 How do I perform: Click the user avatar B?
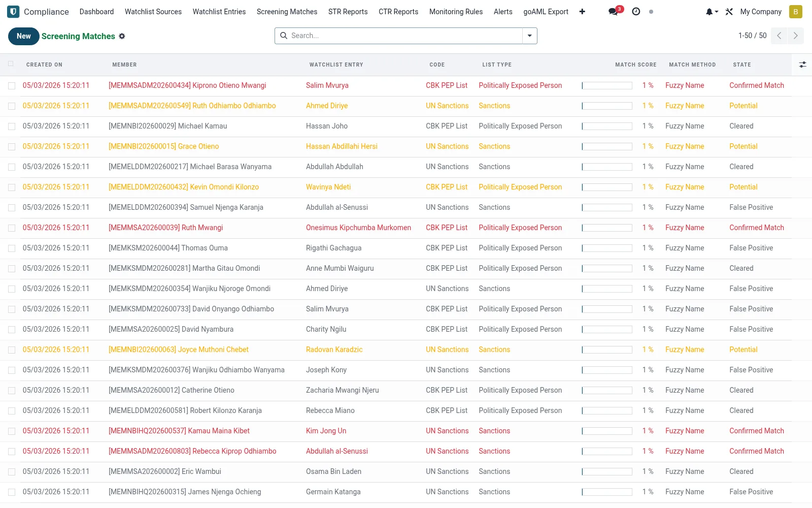(x=796, y=12)
